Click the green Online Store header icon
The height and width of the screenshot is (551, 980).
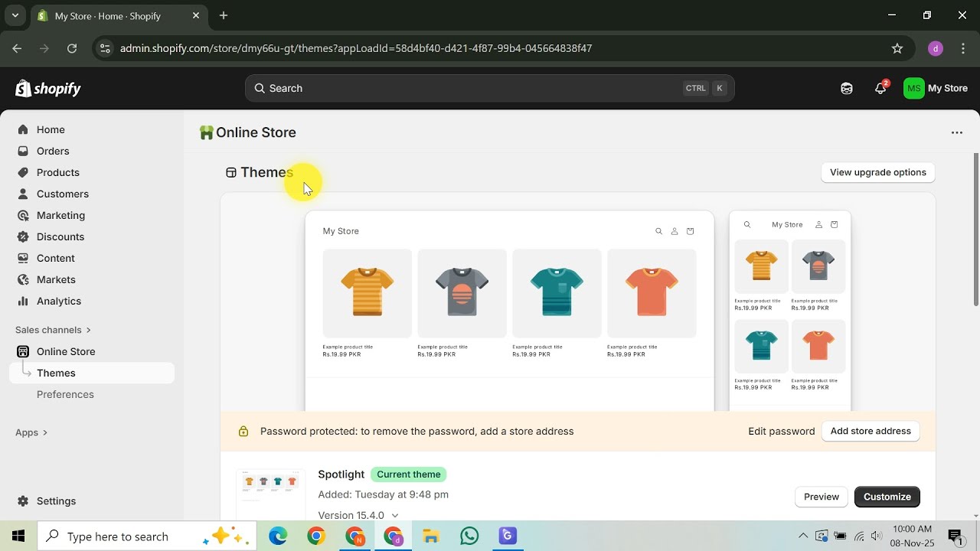(206, 132)
